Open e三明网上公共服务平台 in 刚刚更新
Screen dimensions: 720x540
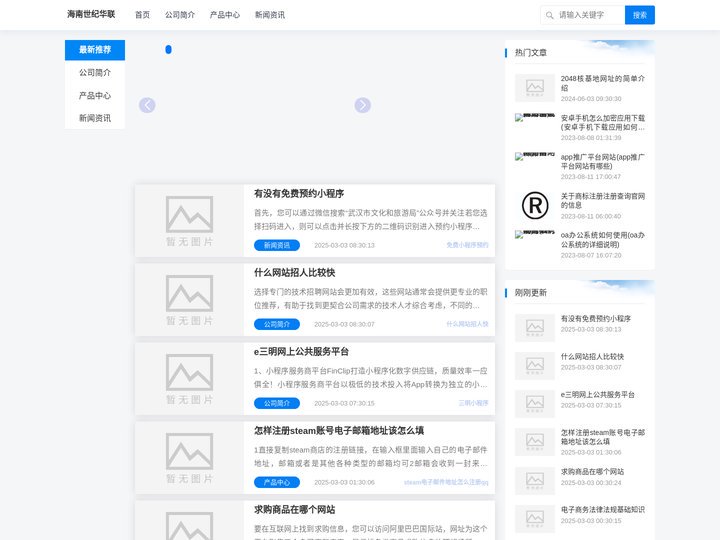point(597,395)
